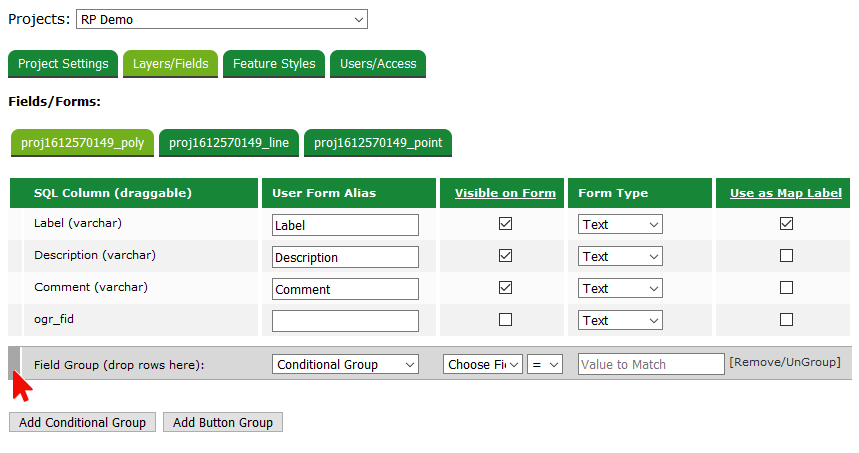Open the Choose Field dropdown

point(483,365)
